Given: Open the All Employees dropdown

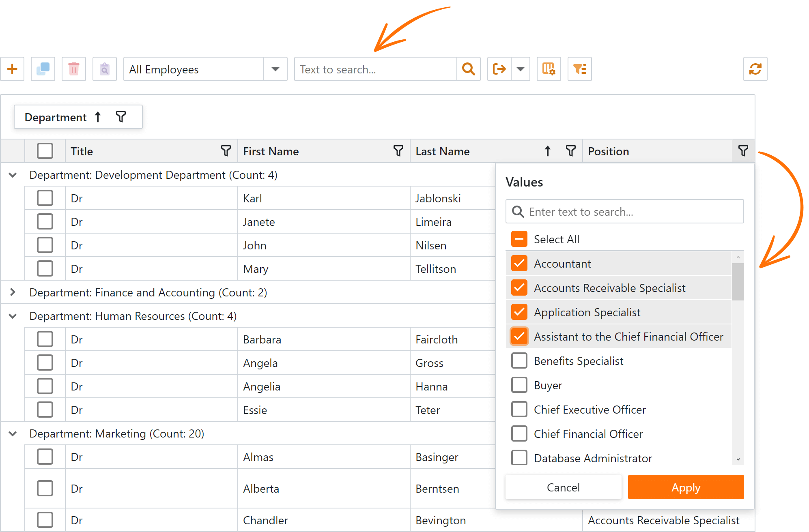Looking at the screenshot, I should [275, 69].
